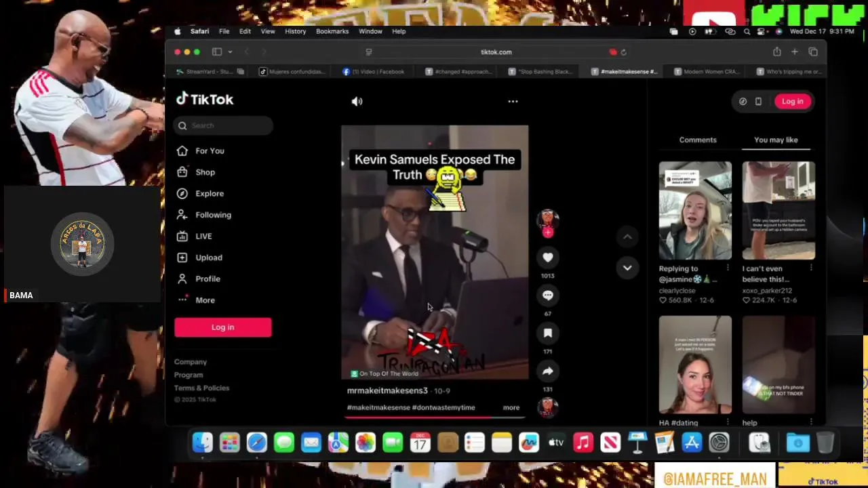The width and height of the screenshot is (868, 488).
Task: Go to the next video with the down arrow
Action: point(627,268)
